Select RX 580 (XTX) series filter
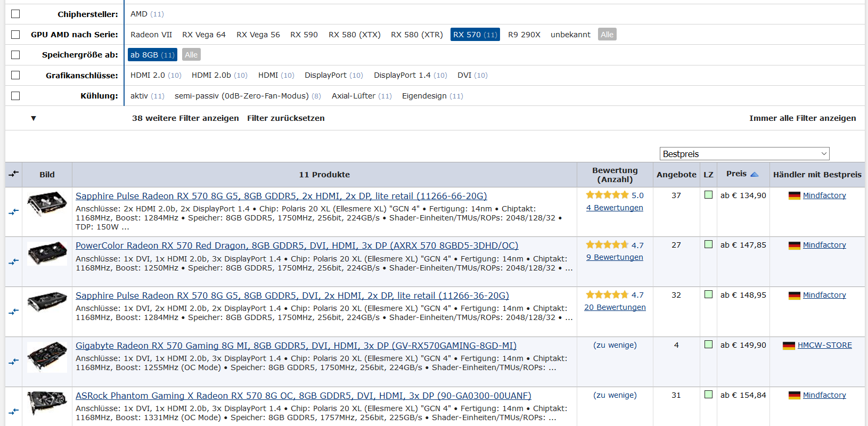Image resolution: width=868 pixels, height=426 pixels. point(355,35)
